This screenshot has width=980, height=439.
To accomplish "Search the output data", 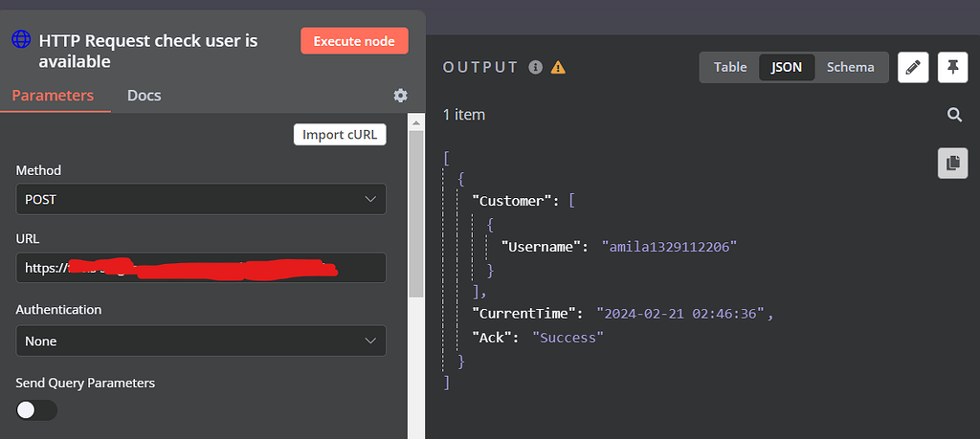I will [954, 115].
